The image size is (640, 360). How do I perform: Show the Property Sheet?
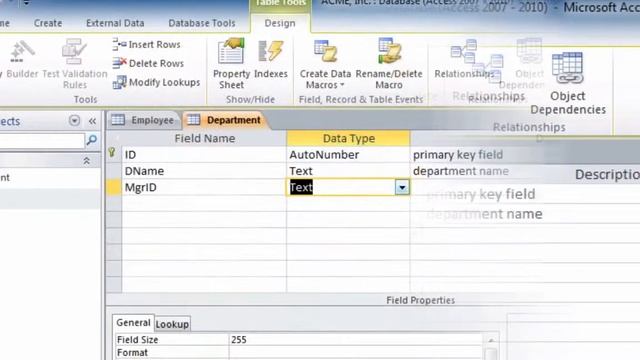point(231,64)
